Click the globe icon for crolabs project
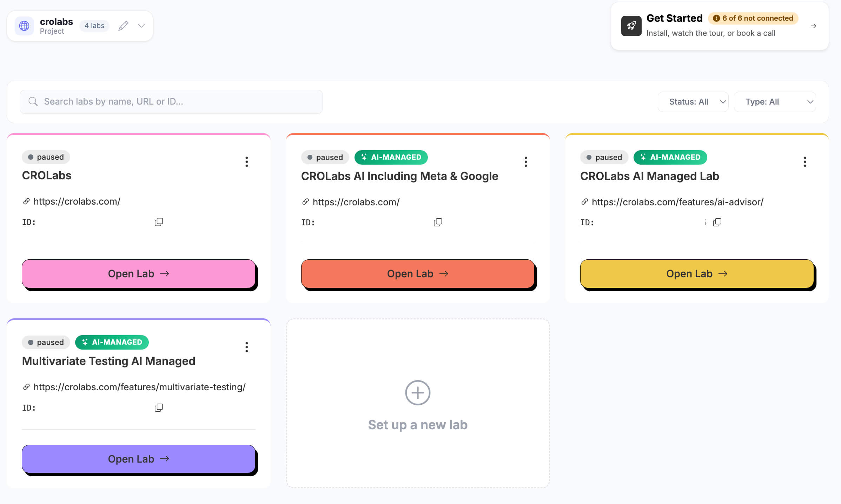 (x=24, y=26)
